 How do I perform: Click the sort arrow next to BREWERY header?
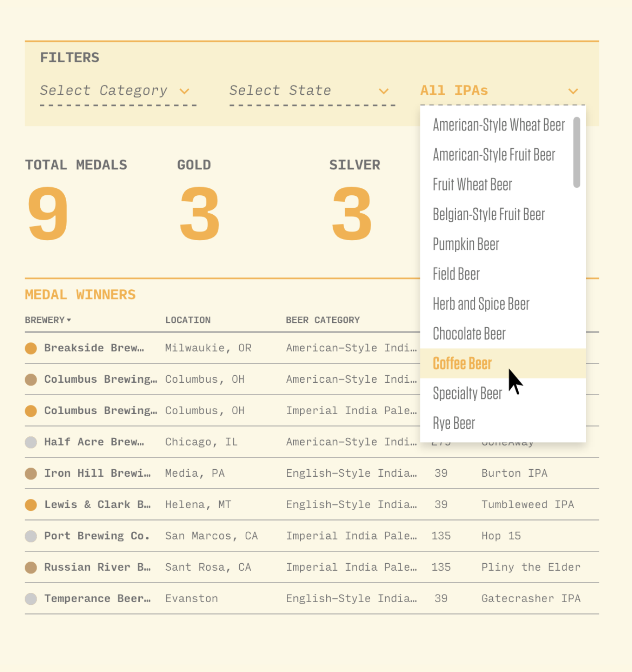(69, 320)
